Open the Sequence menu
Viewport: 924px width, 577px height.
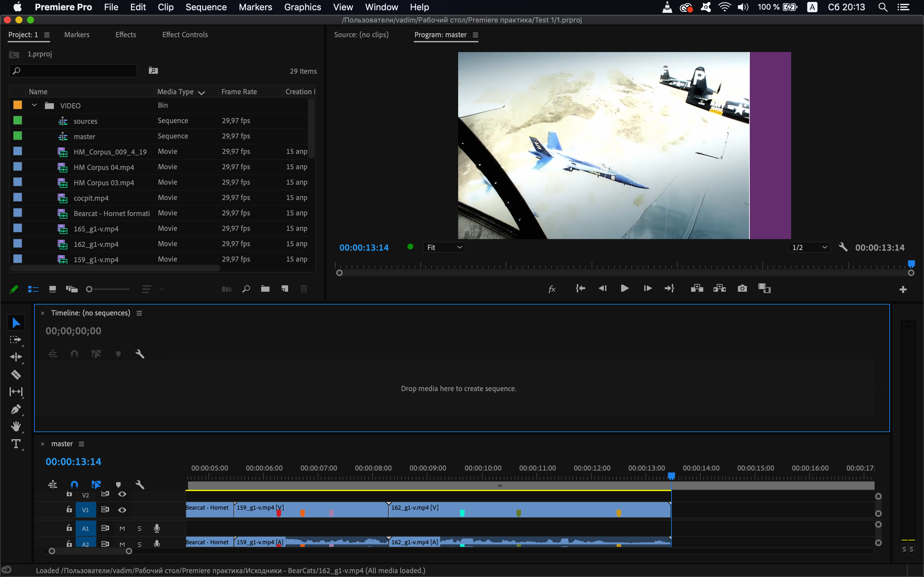coord(206,7)
